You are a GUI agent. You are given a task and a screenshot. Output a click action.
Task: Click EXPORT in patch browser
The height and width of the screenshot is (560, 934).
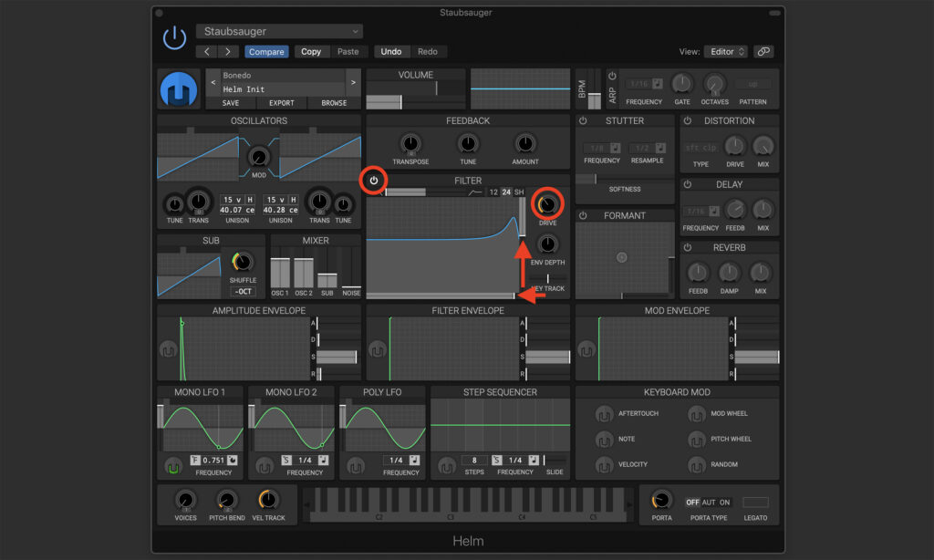tap(281, 103)
